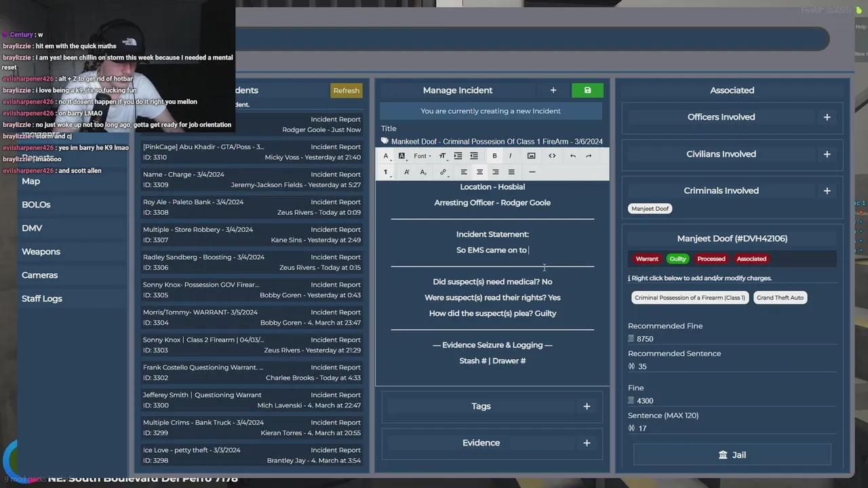Insert an image via the toolbar
This screenshot has height=488, width=868.
coord(531,156)
